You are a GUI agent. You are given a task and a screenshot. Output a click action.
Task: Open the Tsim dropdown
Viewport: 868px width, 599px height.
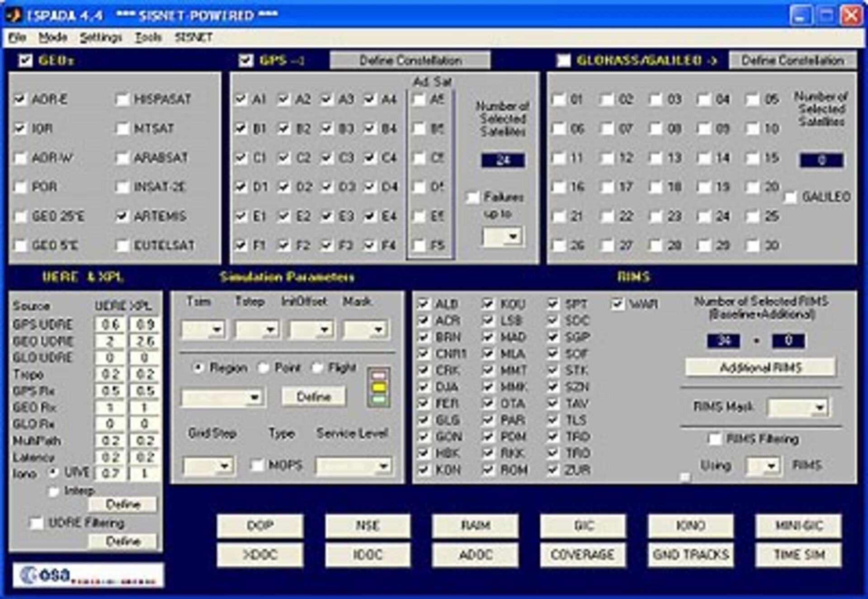pos(203,329)
